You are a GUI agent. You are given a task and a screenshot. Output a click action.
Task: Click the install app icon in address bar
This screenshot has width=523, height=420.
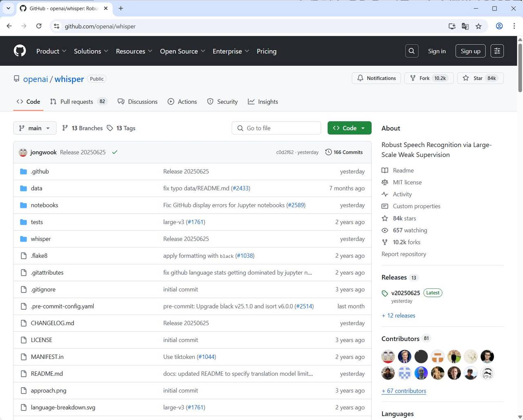(x=452, y=26)
